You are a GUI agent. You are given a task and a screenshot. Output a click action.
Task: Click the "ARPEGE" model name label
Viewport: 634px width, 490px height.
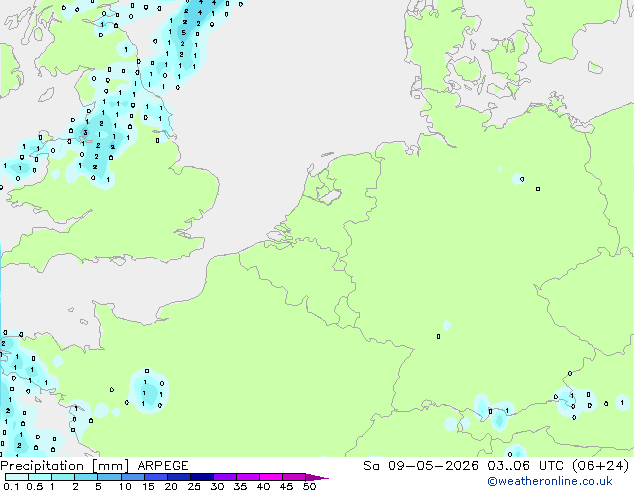point(163,466)
